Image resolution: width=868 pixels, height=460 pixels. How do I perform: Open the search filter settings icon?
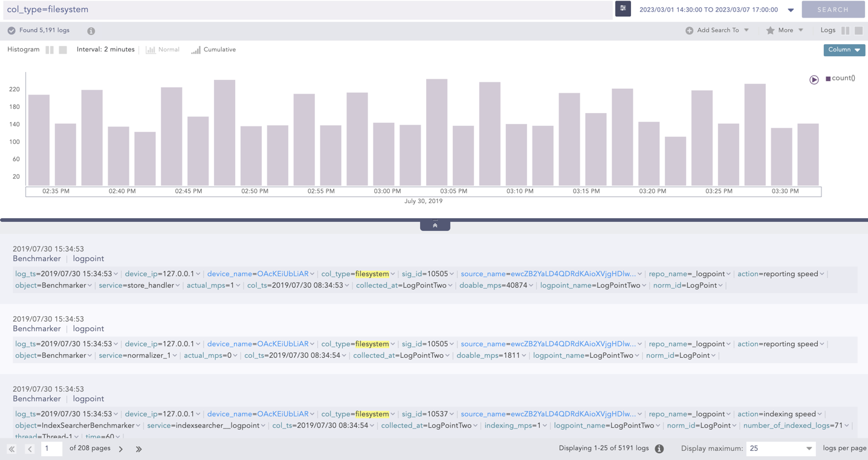pyautogui.click(x=623, y=9)
